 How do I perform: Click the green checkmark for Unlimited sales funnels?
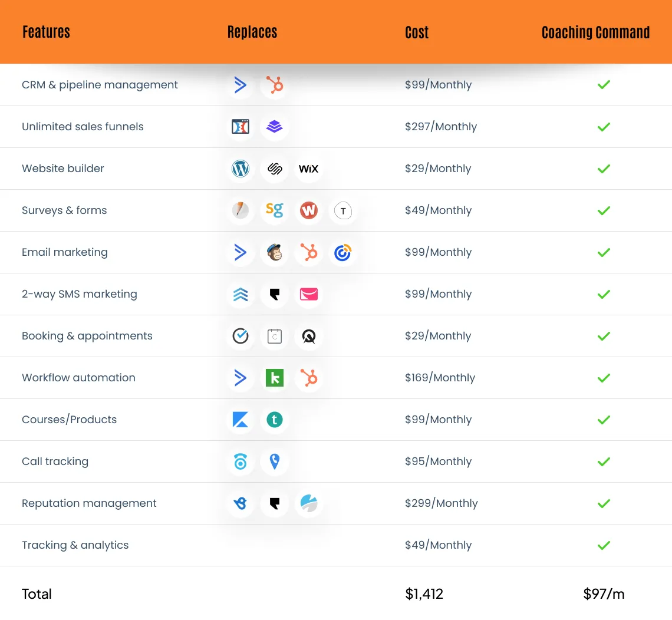604,127
